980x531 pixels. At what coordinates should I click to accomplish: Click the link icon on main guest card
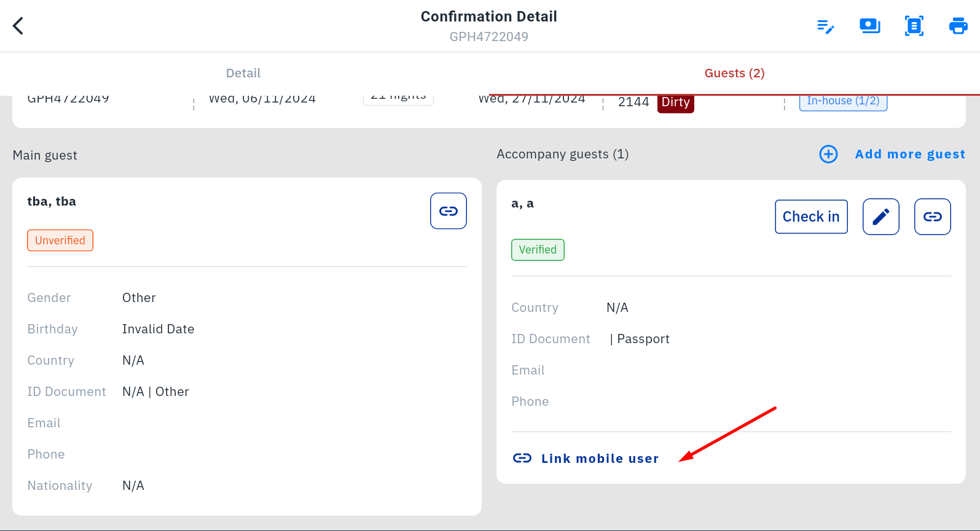(449, 211)
